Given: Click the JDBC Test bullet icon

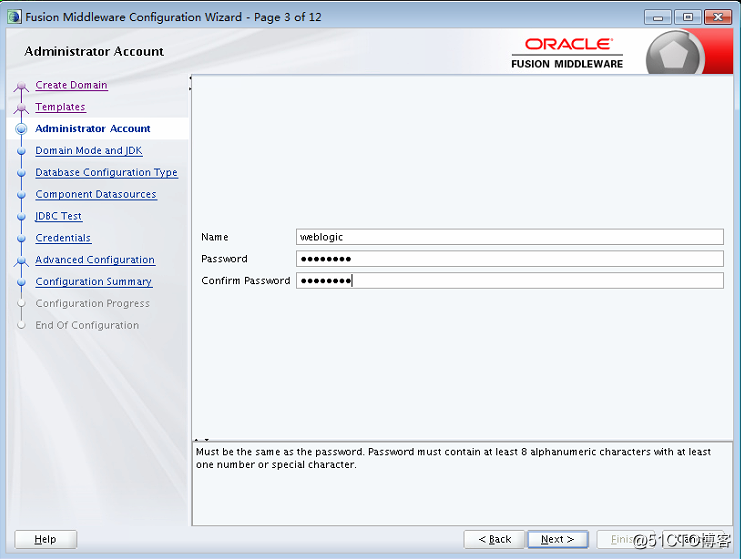Looking at the screenshot, I should [x=21, y=216].
